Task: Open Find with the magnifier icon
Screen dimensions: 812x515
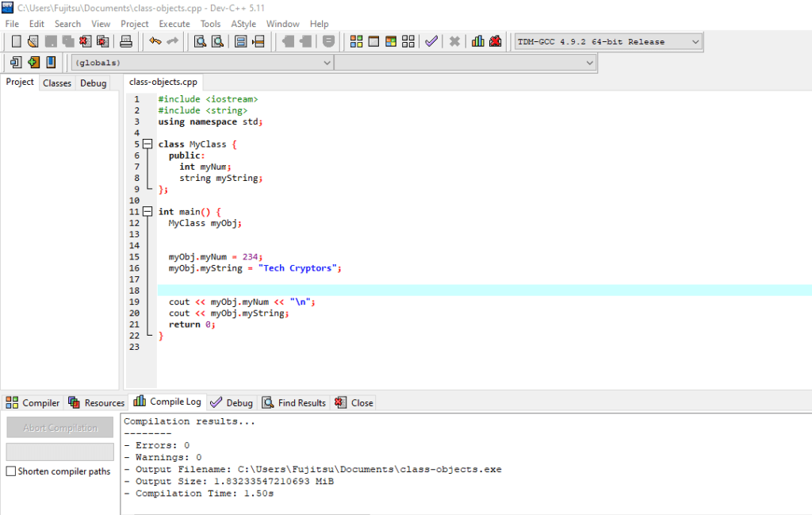Action: pos(200,41)
